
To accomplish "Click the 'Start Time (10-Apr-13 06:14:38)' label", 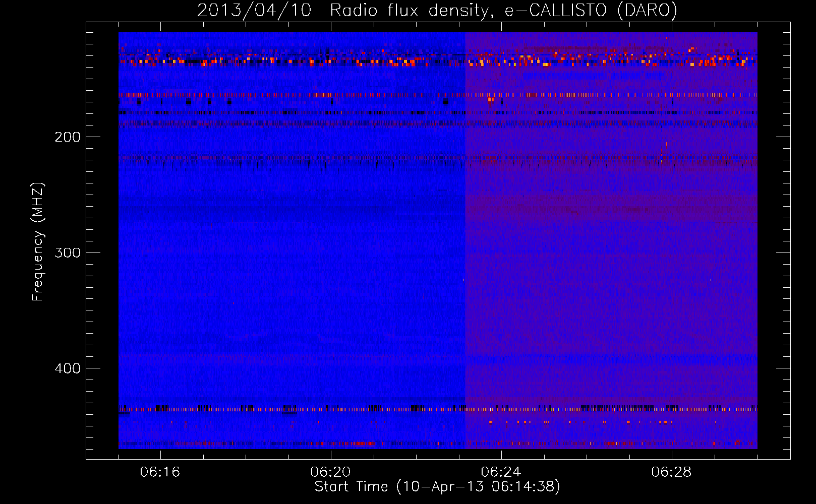I will point(437,487).
